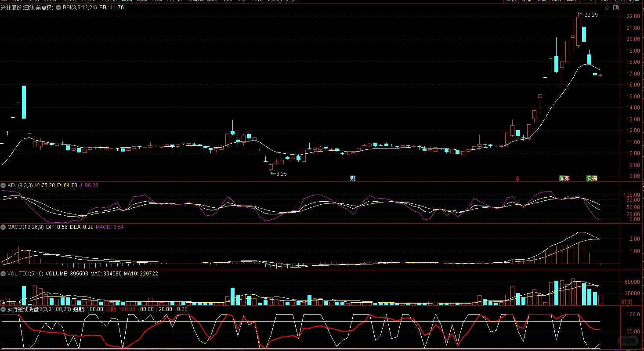Click the MA10: 229722 value
Image resolution: width=644 pixels, height=351 pixels.
pos(141,273)
